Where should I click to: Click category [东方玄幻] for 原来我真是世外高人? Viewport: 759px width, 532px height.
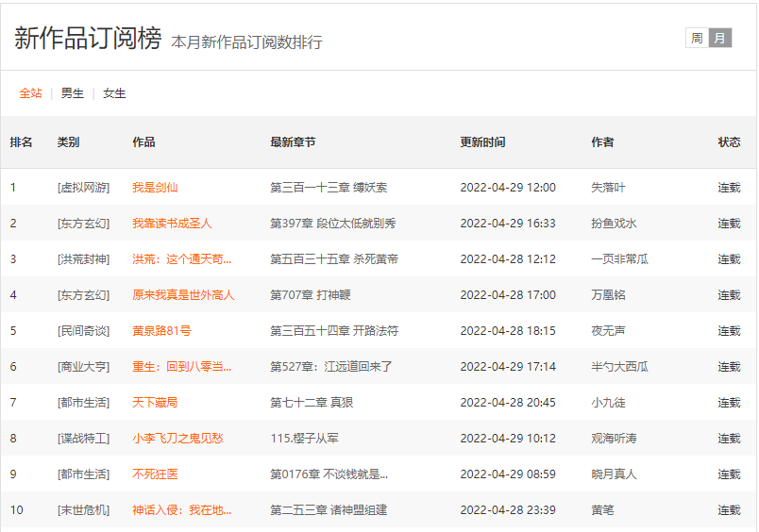[x=83, y=294]
